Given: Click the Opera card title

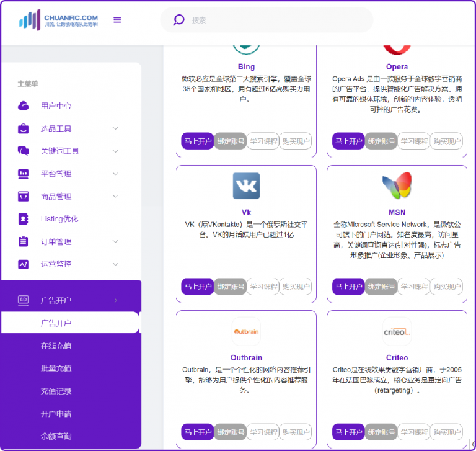Looking at the screenshot, I should click(x=397, y=66).
